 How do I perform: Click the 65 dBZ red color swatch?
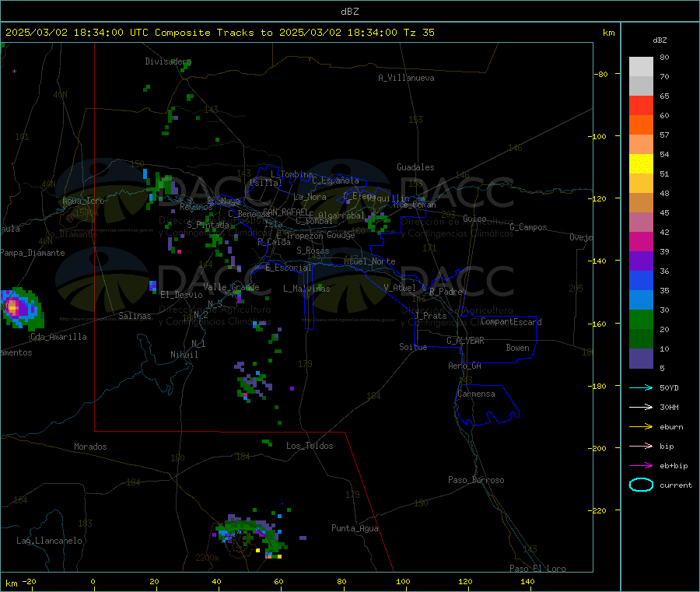[641, 105]
